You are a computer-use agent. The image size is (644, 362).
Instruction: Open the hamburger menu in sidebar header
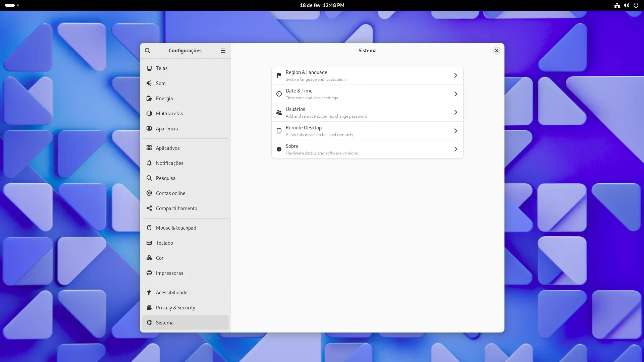coord(223,51)
